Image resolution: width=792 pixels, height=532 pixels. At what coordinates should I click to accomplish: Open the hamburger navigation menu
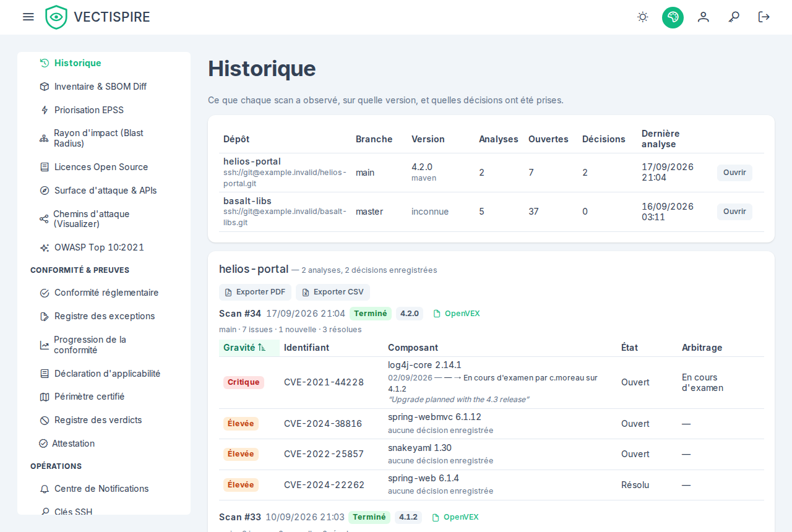click(28, 17)
